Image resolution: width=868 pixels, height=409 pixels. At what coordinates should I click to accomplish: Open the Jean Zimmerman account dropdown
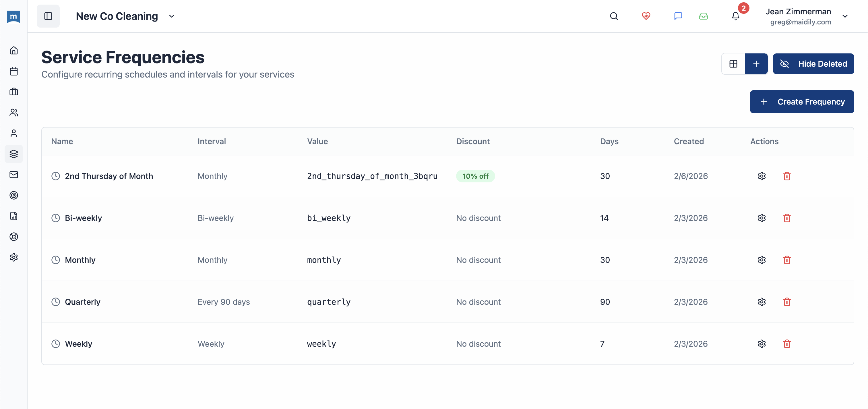point(845,16)
